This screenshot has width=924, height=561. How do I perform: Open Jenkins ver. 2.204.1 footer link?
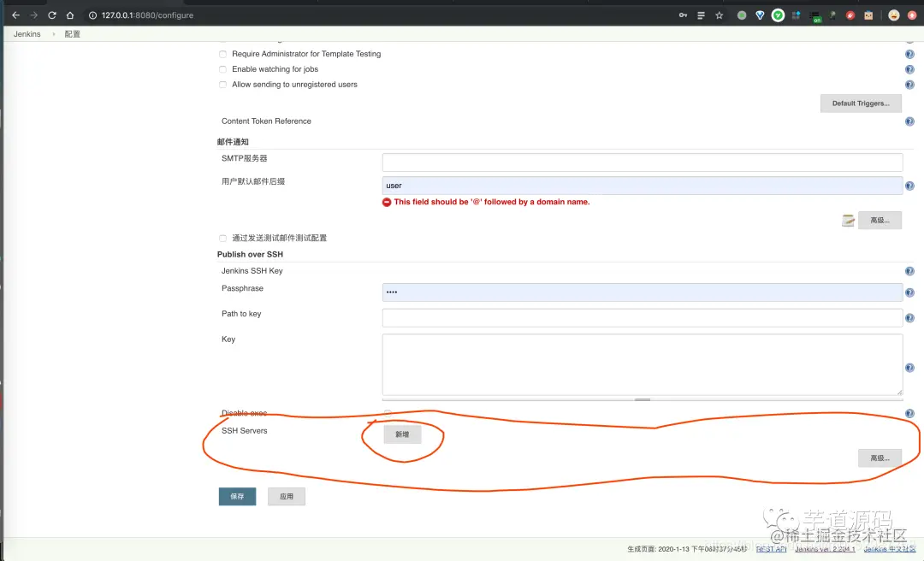point(825,549)
